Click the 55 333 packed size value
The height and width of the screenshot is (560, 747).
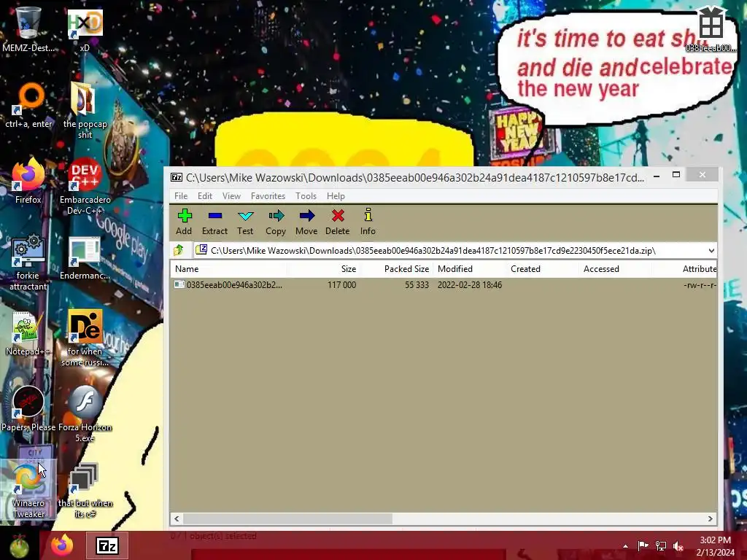[417, 285]
